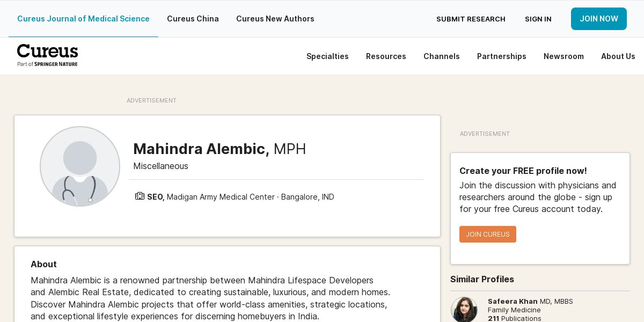Click the Sign In link
The height and width of the screenshot is (322, 644).
click(x=538, y=19)
